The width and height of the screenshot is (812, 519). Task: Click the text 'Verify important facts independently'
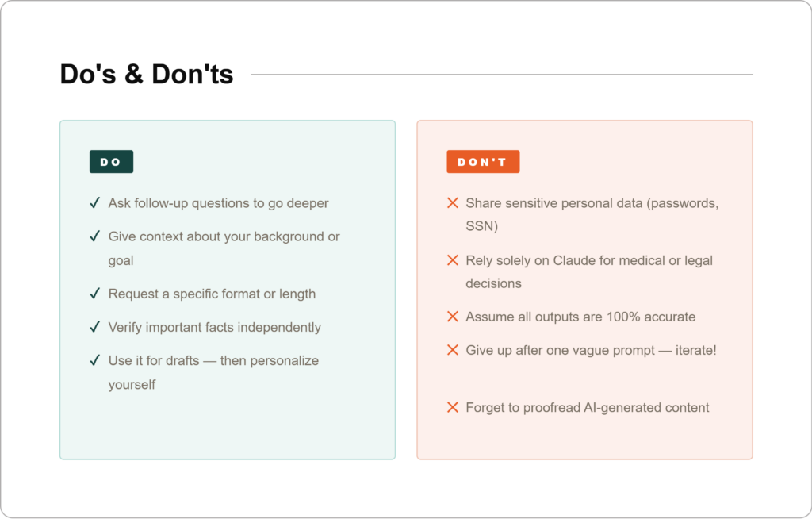pos(214,327)
